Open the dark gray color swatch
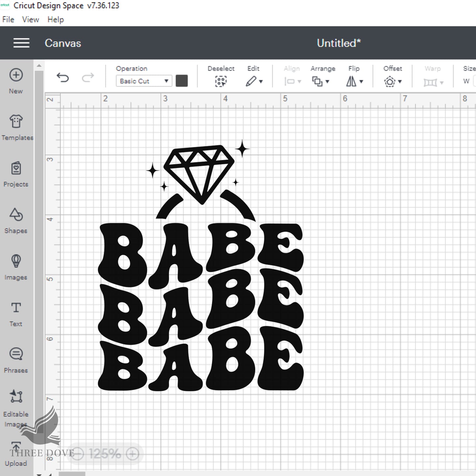The width and height of the screenshot is (476, 476). pos(182,81)
